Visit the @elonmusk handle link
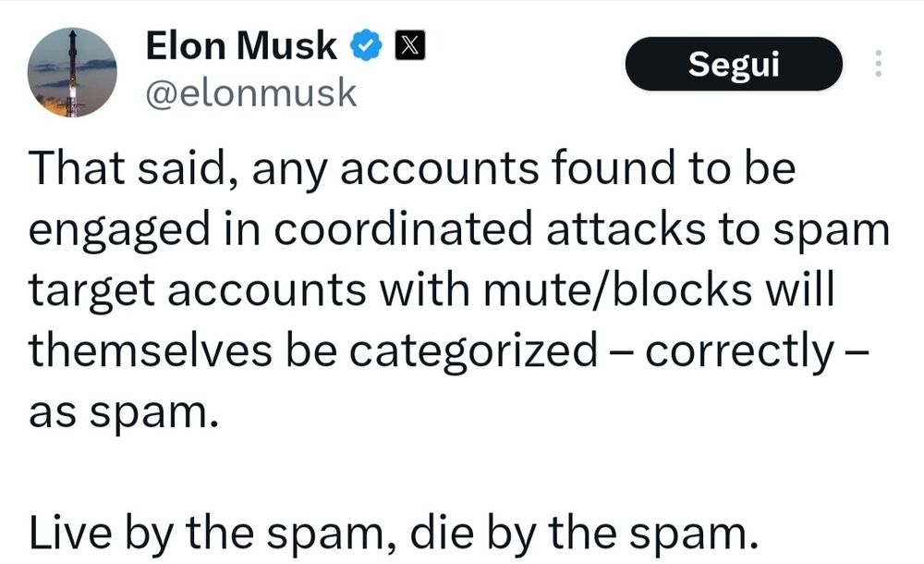Image resolution: width=924 pixels, height=564 pixels. 251,93
